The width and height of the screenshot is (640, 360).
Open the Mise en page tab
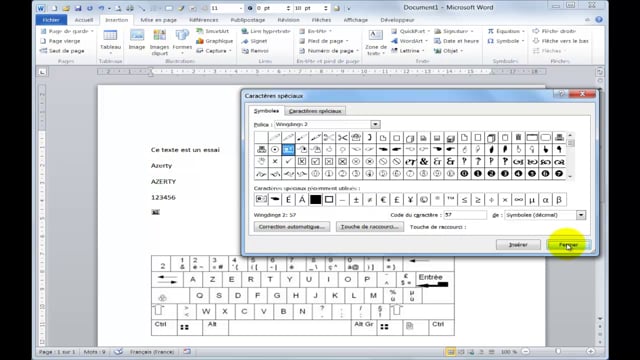click(159, 20)
